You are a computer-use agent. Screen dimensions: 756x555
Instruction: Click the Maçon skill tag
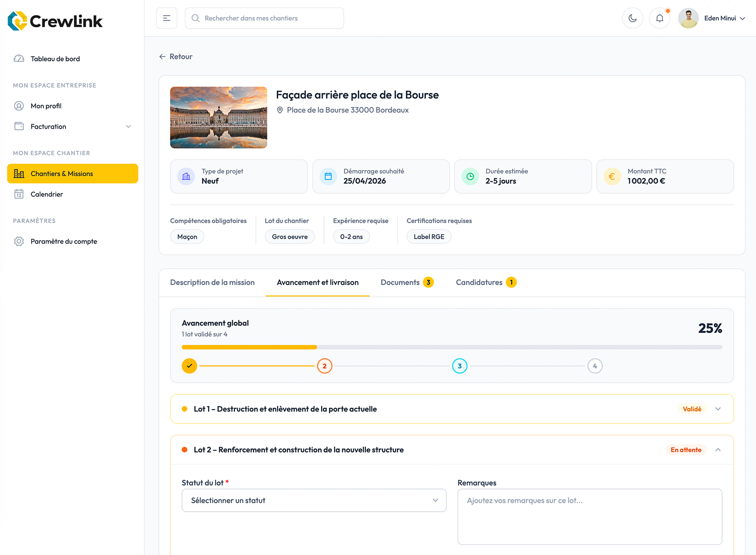187,237
